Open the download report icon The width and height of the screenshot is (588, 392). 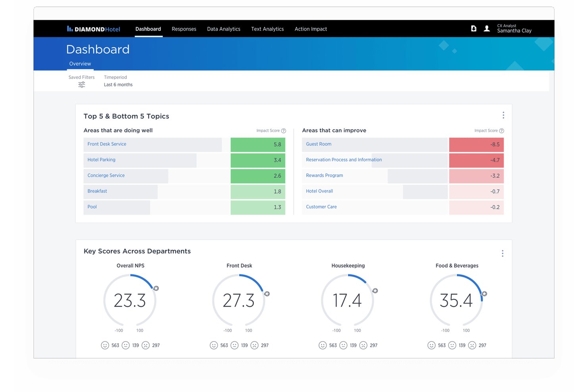(x=474, y=29)
